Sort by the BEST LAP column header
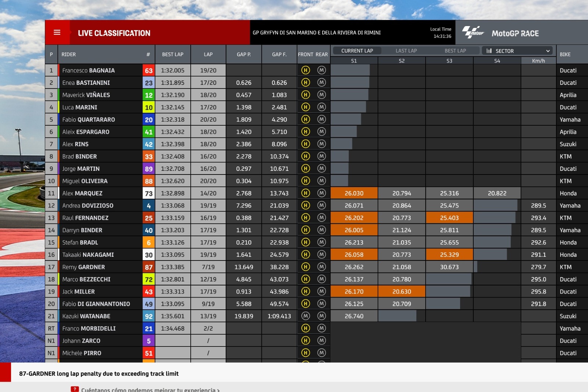The image size is (588, 392). coord(172,54)
